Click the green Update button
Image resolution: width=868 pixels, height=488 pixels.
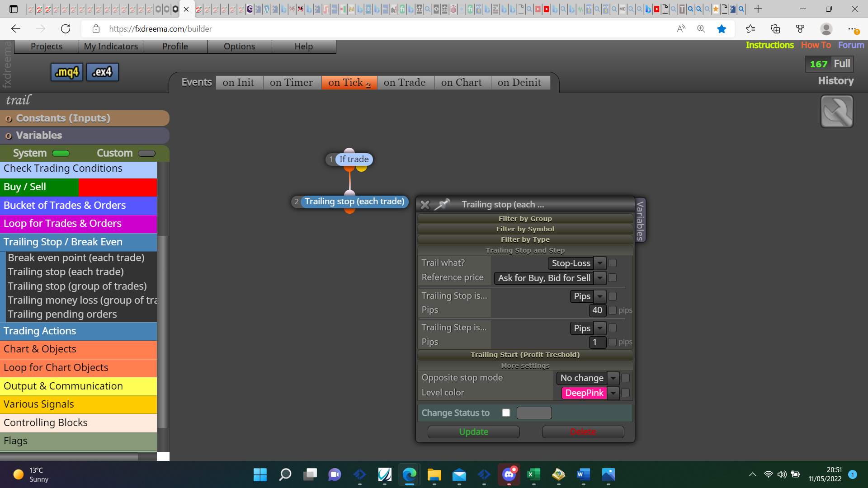tap(474, 432)
